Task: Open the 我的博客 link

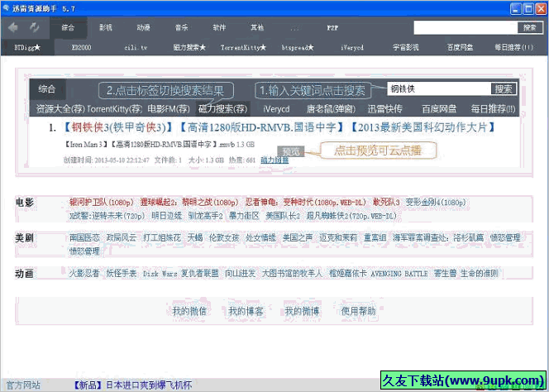Action: (x=246, y=311)
